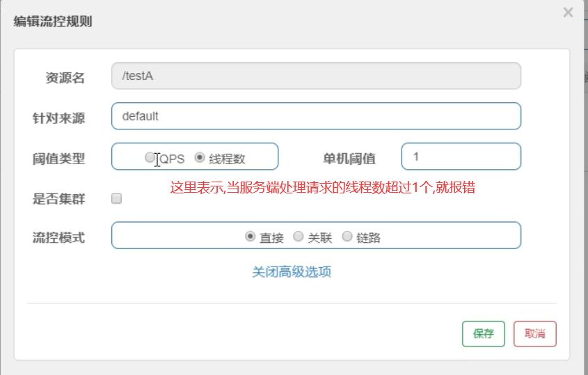Choose 链路 flow control mode
The height and width of the screenshot is (375, 588).
(x=347, y=237)
